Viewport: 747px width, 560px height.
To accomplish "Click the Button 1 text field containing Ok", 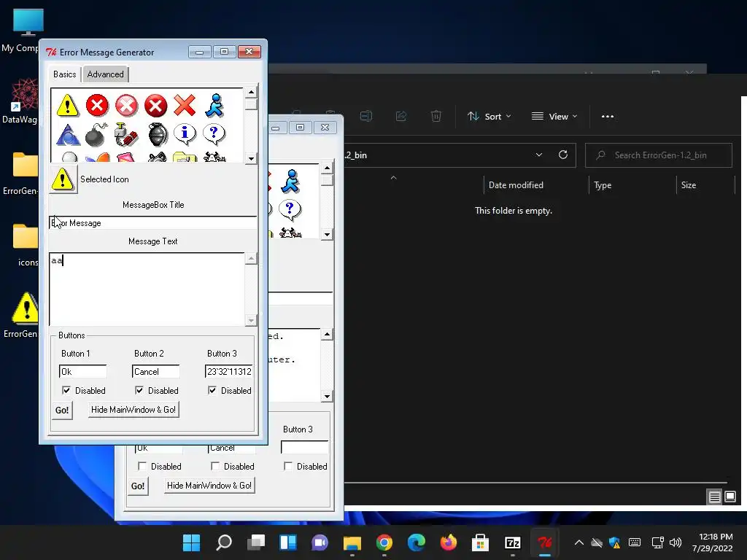I will 83,371.
